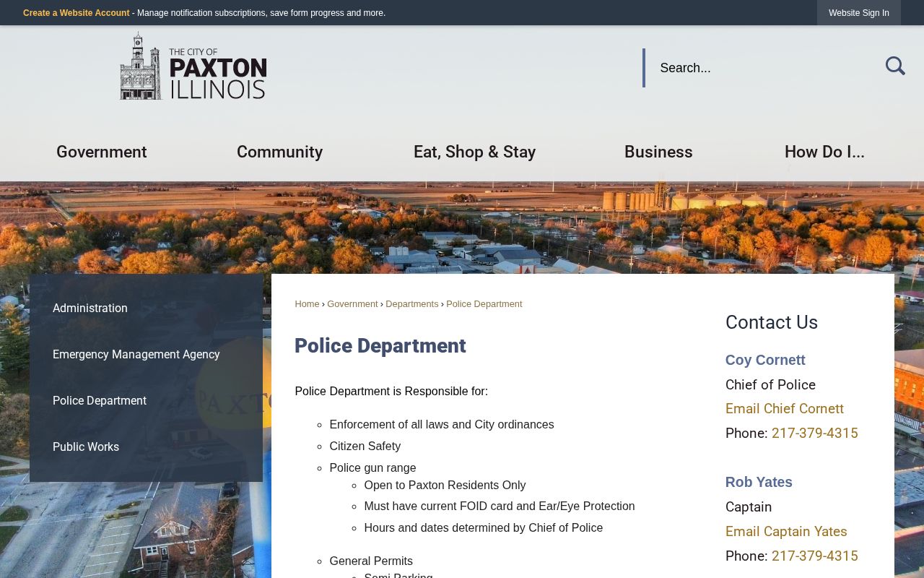The height and width of the screenshot is (578, 924).
Task: Click the Police Department page heading
Action: coord(380,346)
